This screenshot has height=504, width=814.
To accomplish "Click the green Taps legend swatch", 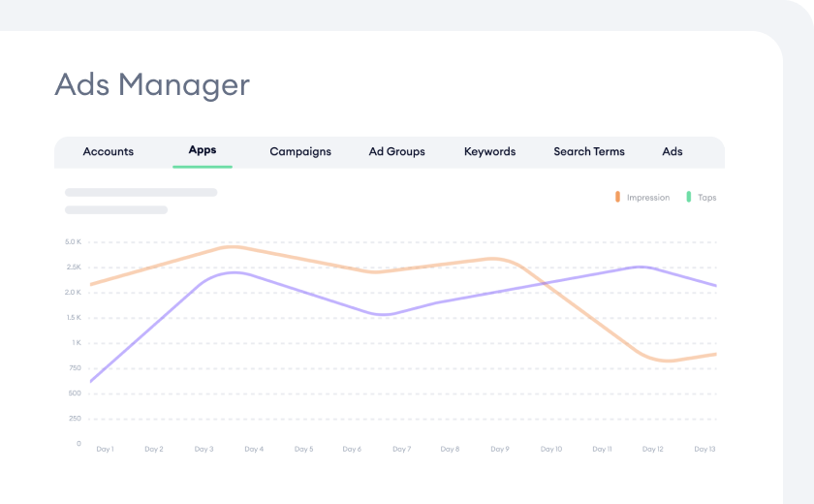I will point(688,197).
